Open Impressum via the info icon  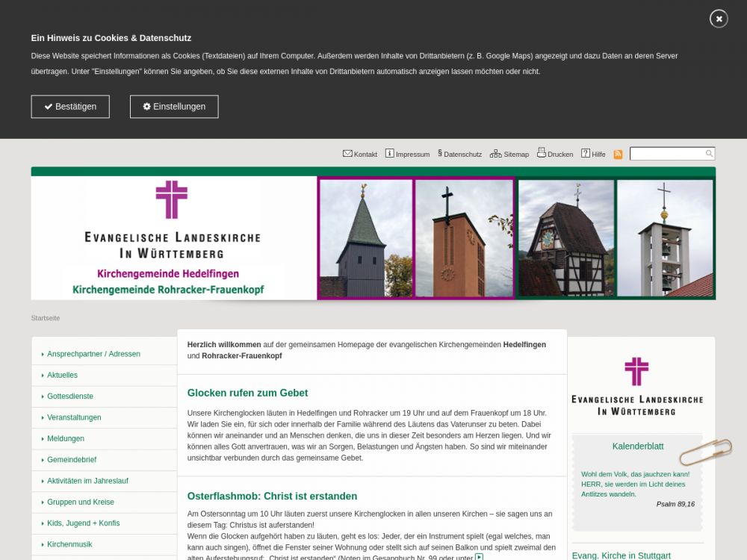(389, 154)
